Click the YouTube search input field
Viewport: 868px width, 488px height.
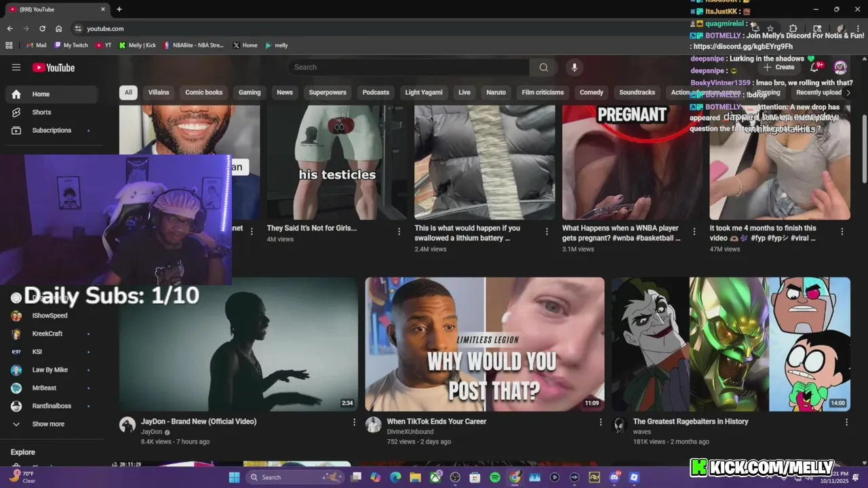pyautogui.click(x=409, y=67)
